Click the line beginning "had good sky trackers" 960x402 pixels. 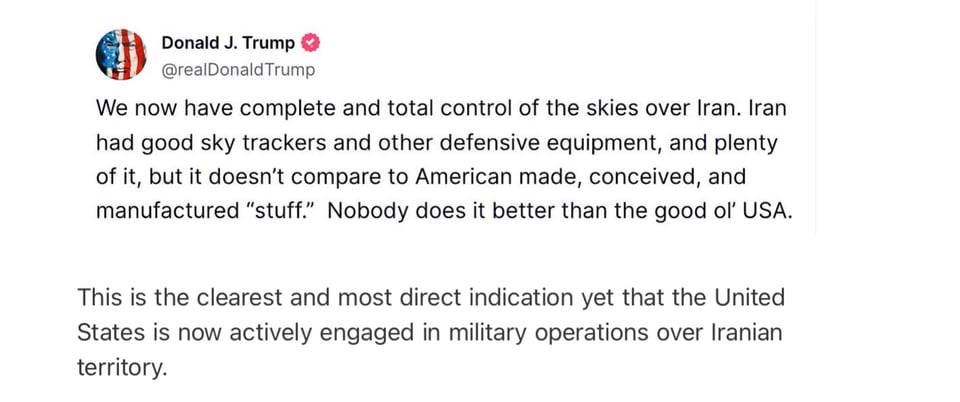tap(441, 142)
